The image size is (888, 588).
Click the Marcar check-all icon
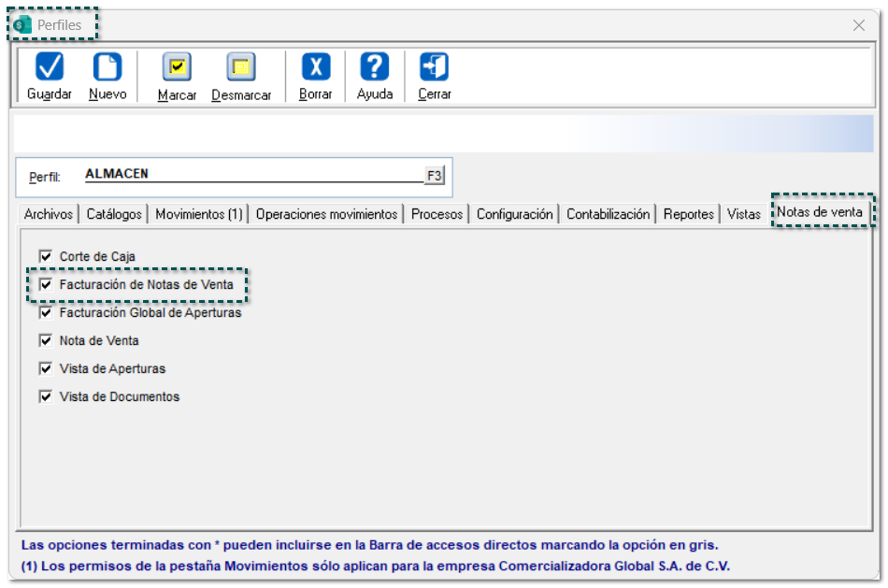tap(177, 68)
